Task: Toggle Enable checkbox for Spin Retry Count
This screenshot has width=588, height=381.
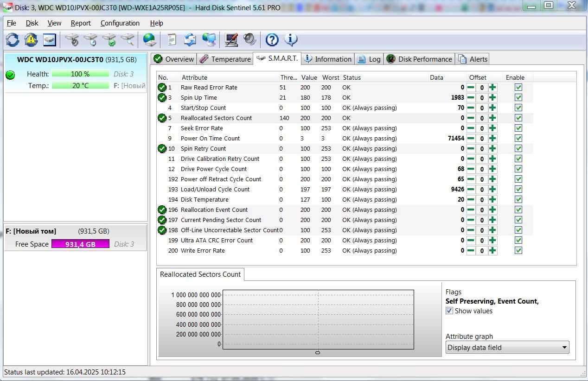Action: [x=518, y=148]
